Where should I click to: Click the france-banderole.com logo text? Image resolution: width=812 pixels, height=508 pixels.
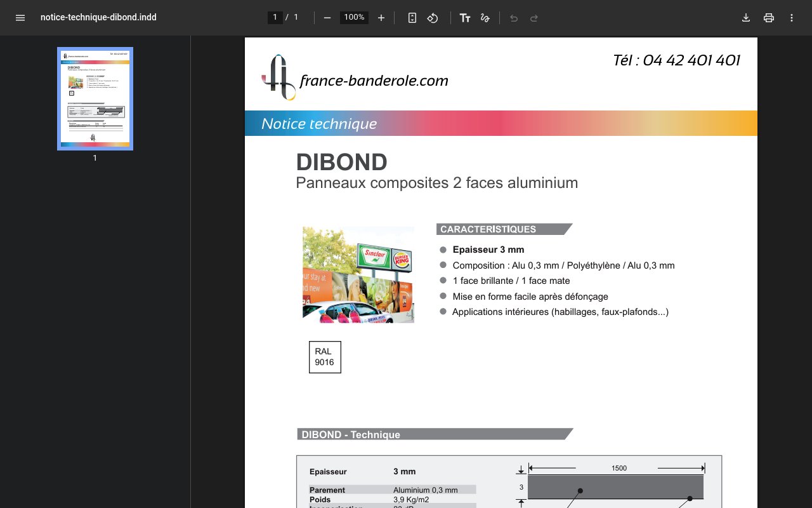click(374, 81)
